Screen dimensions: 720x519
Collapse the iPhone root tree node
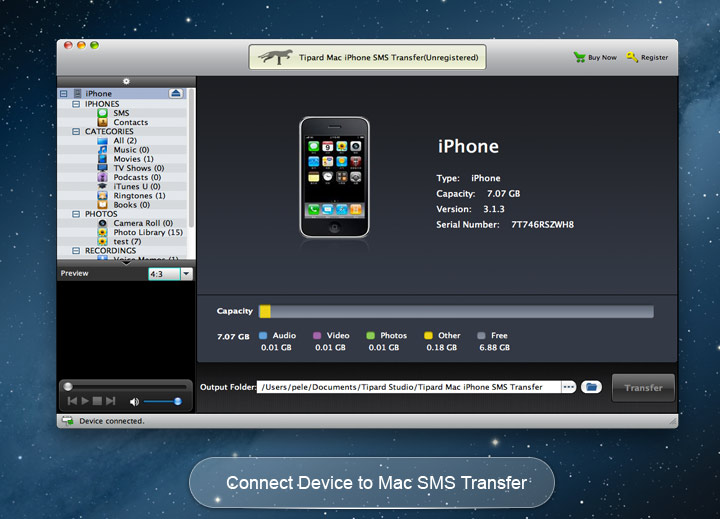pos(63,94)
